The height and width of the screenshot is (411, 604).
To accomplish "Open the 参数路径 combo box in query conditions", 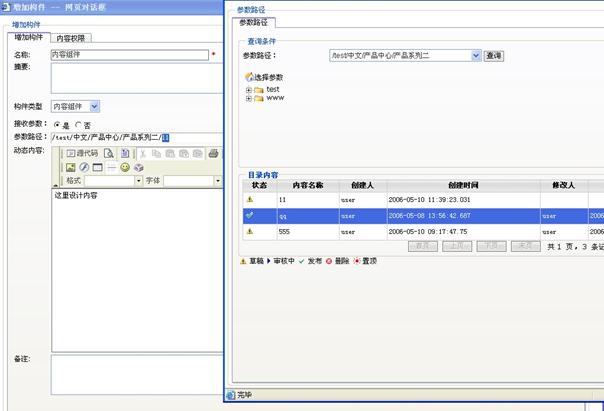I will (476, 56).
